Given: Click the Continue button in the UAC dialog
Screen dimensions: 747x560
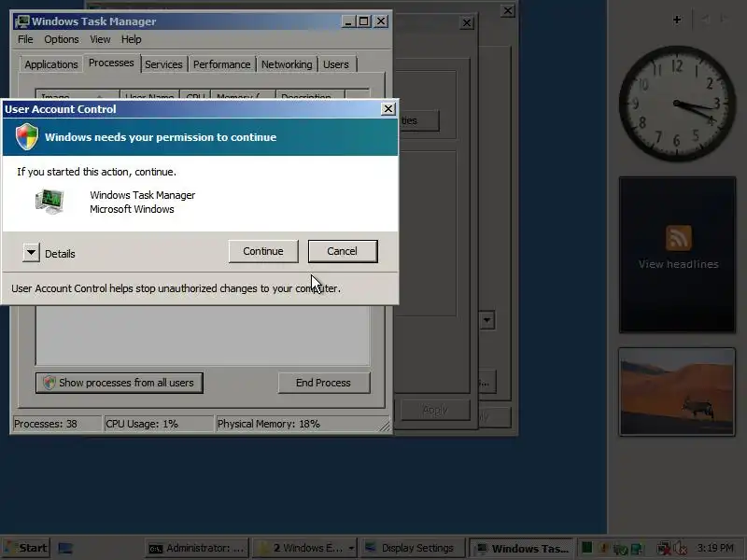Looking at the screenshot, I should pos(263,251).
